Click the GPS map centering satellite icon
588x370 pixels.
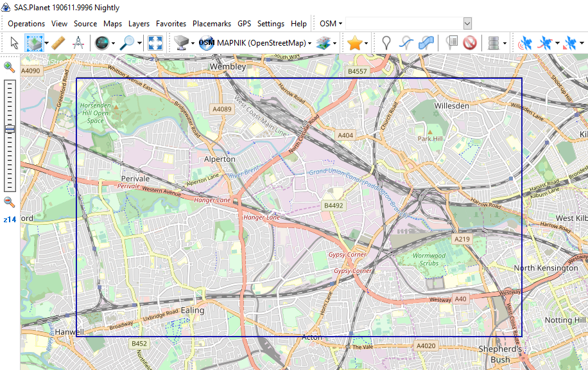pyautogui.click(x=570, y=43)
